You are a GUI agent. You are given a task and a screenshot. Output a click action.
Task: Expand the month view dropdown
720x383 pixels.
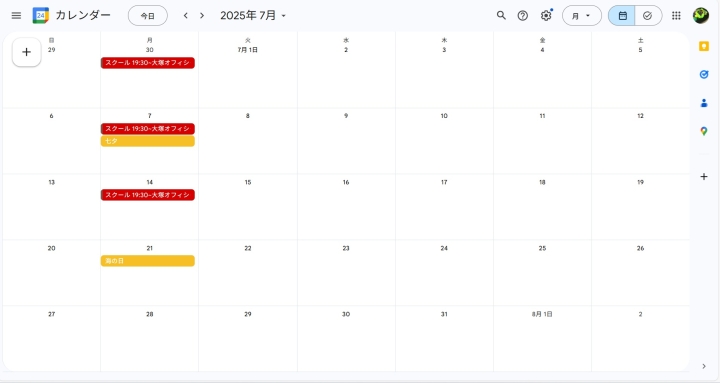coord(582,16)
